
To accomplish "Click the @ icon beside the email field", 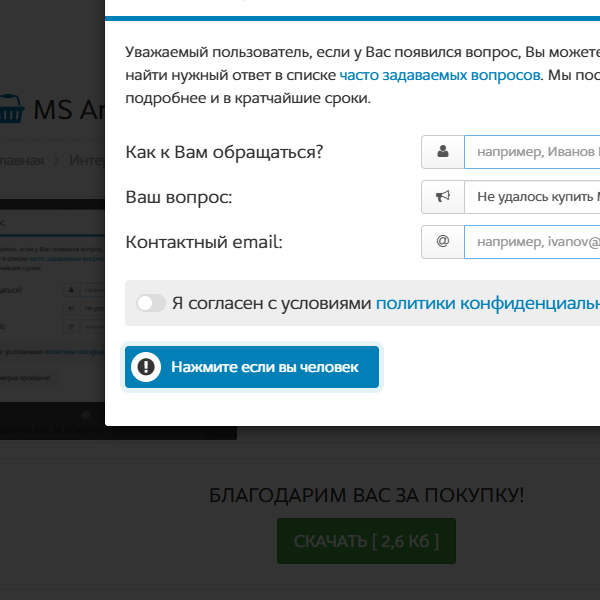I will tap(443, 241).
